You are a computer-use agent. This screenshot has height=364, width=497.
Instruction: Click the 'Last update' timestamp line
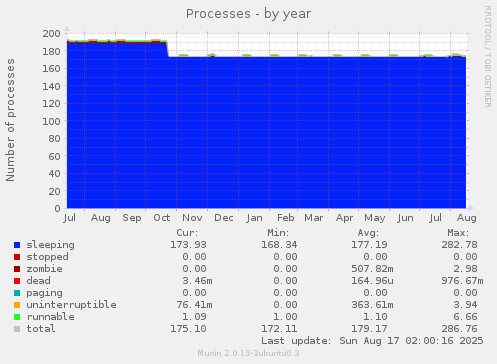tap(372, 341)
